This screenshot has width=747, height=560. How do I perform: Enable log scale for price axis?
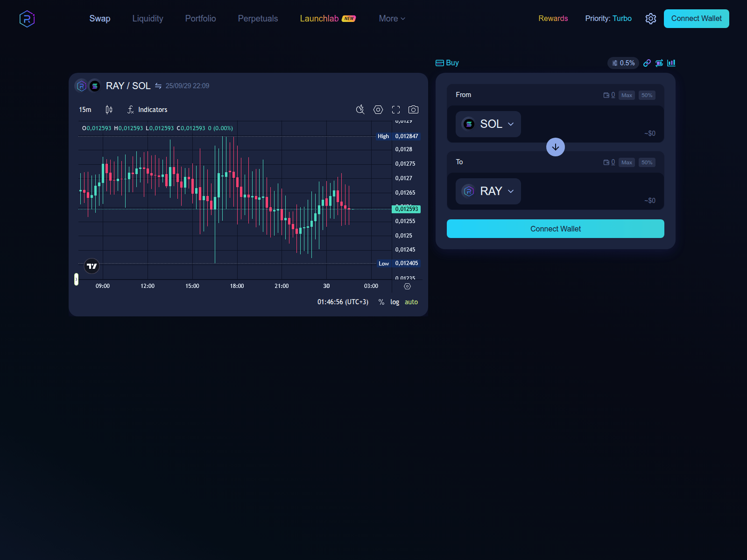click(395, 302)
